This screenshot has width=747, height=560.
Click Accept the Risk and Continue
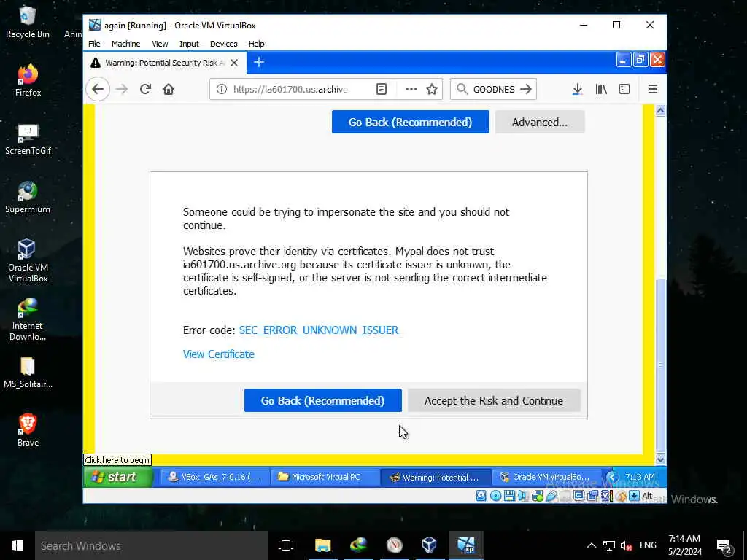click(x=494, y=400)
